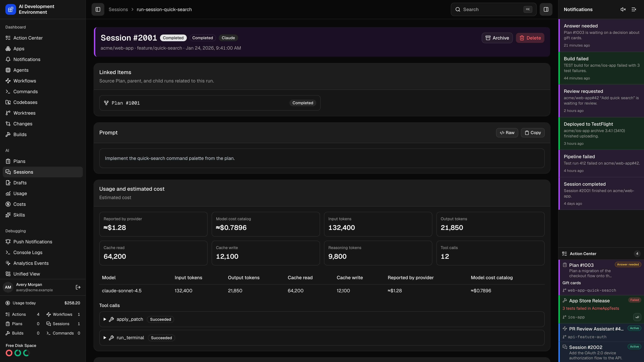Click the Costs dollar icon
The image size is (644, 362).
click(x=8, y=204)
